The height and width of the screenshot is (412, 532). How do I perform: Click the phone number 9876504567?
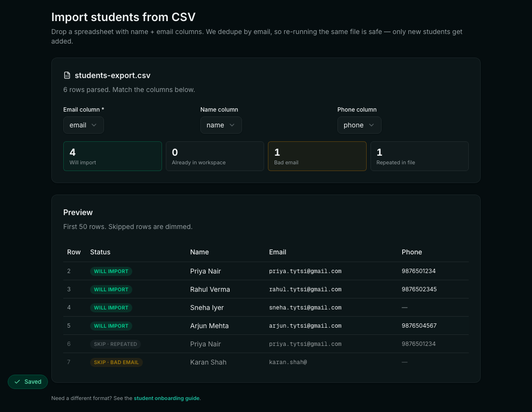(x=419, y=326)
